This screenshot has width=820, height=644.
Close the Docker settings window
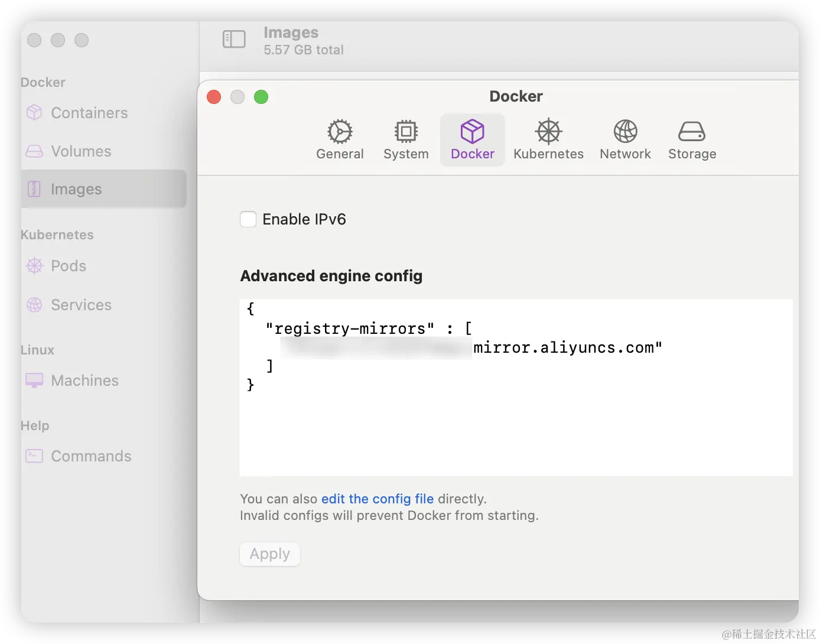coord(214,97)
